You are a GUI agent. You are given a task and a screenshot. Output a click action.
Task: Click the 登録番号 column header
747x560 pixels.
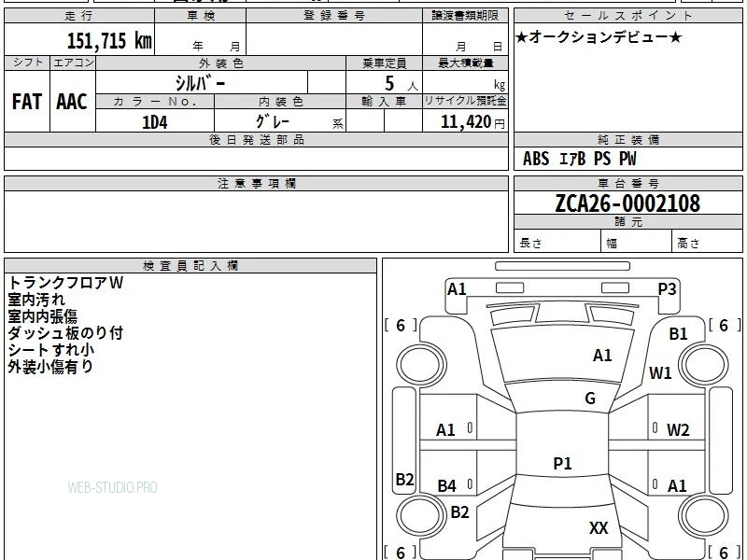pyautogui.click(x=334, y=16)
